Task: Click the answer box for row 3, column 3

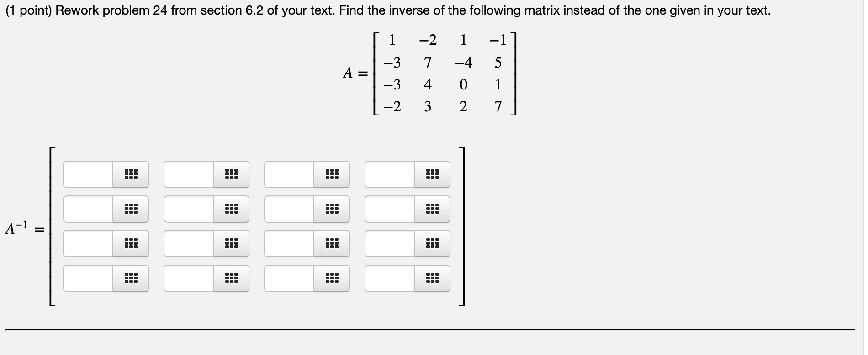Action: [288, 244]
